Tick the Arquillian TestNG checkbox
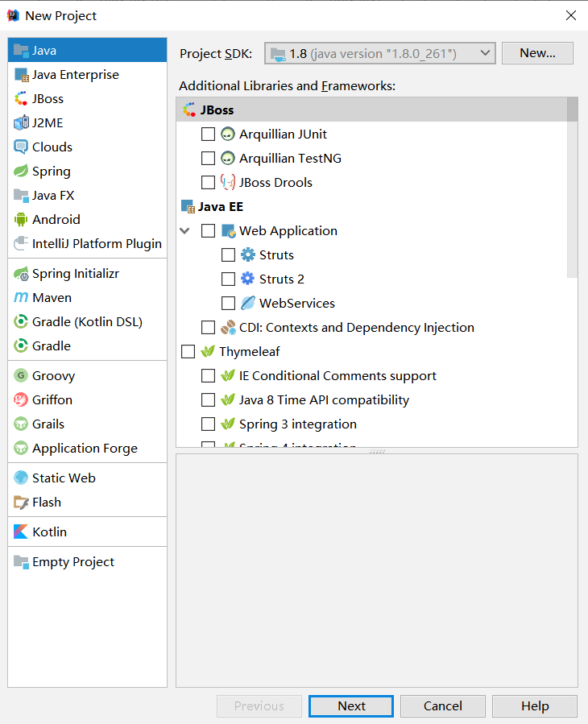This screenshot has height=724, width=588. click(209, 159)
